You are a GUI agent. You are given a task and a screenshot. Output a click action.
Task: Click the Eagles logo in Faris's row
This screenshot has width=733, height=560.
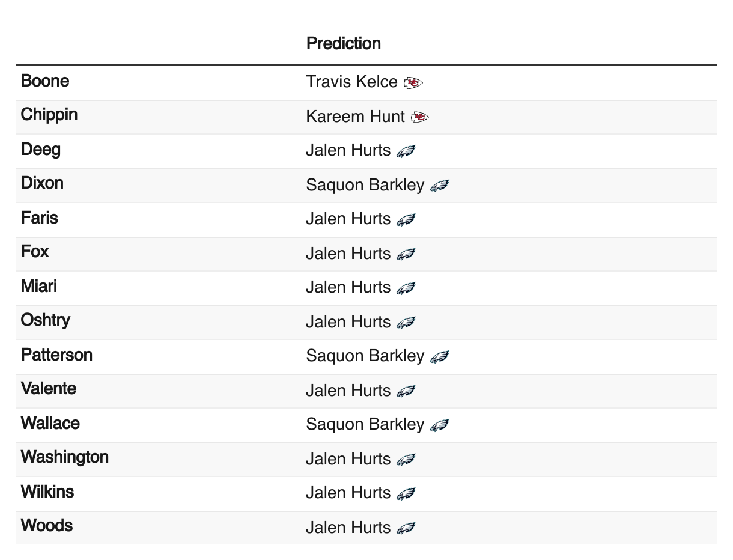[406, 219]
